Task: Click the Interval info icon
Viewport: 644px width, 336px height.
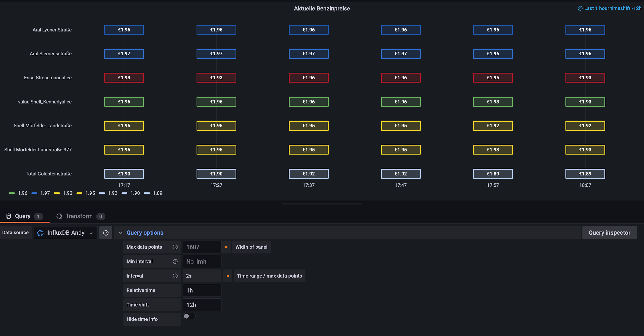Action: click(x=175, y=276)
